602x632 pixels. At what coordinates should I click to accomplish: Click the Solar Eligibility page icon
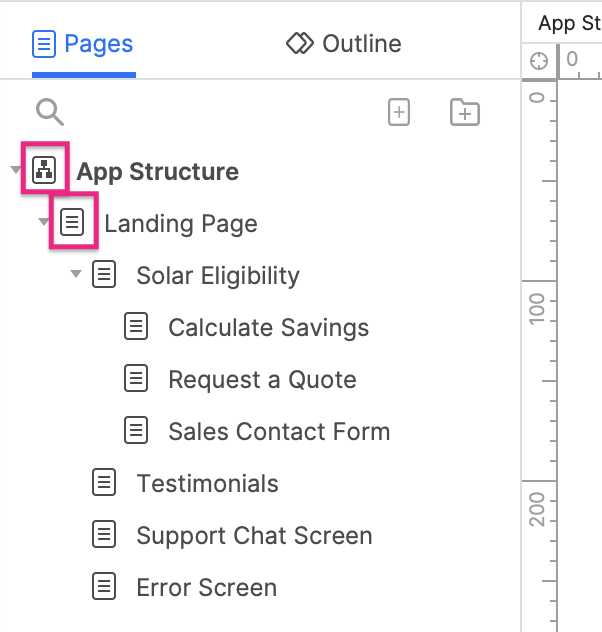coord(104,275)
